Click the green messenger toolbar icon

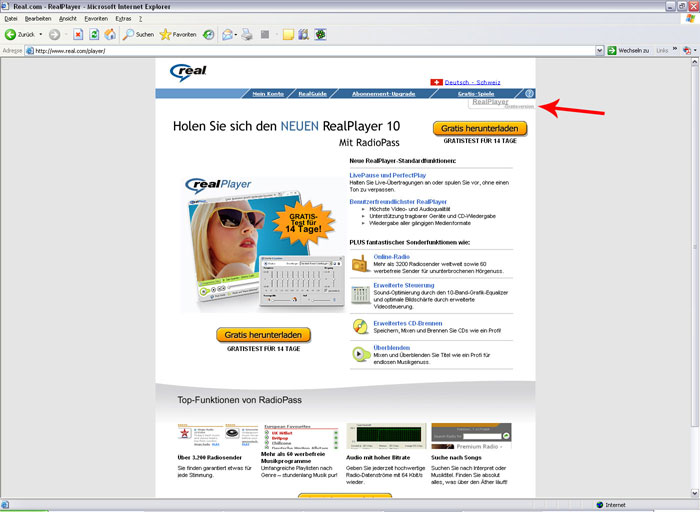[x=321, y=34]
